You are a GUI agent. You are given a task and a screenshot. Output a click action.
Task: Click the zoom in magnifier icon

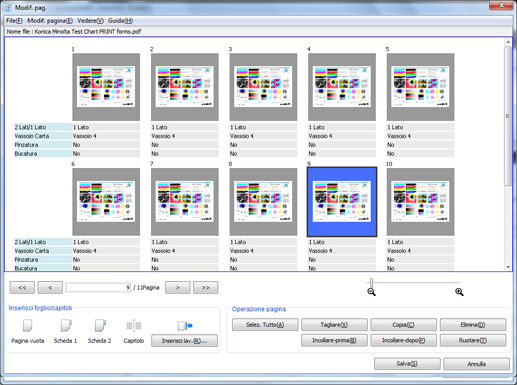(x=459, y=292)
